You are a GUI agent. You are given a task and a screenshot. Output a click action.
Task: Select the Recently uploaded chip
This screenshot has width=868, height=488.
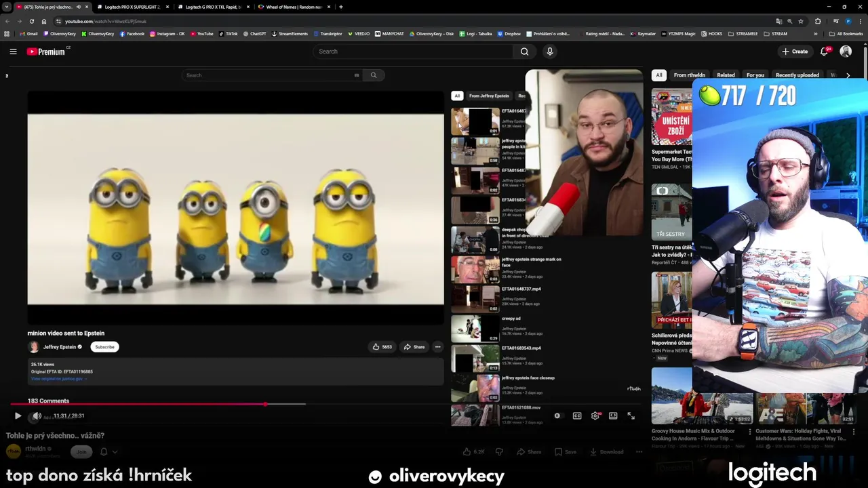coord(797,75)
